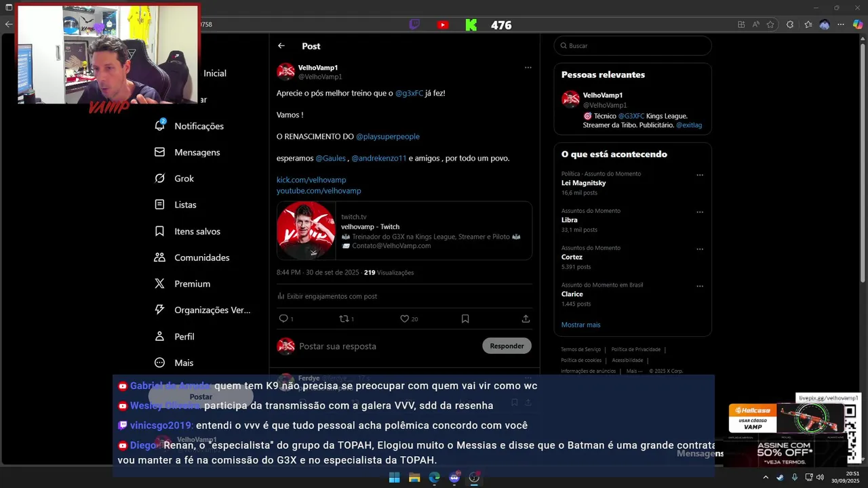Click the browser extensions icon
This screenshot has width=868, height=488.
tap(790, 24)
